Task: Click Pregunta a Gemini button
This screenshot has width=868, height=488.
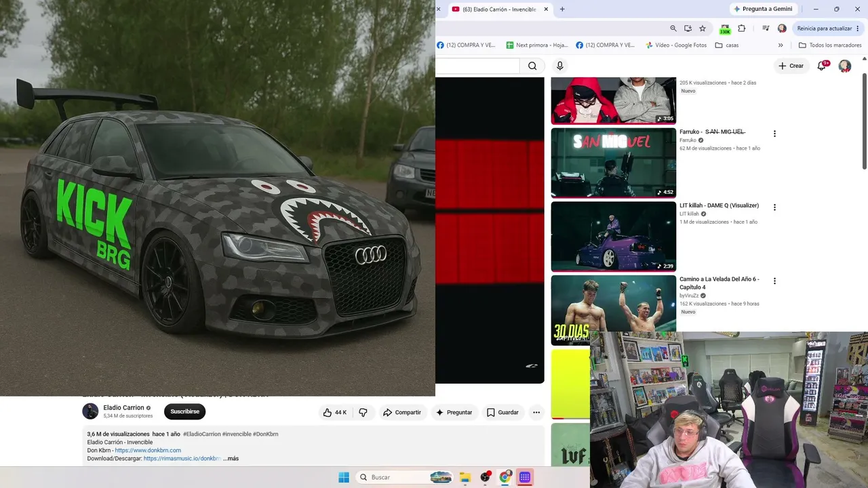Action: click(x=763, y=9)
